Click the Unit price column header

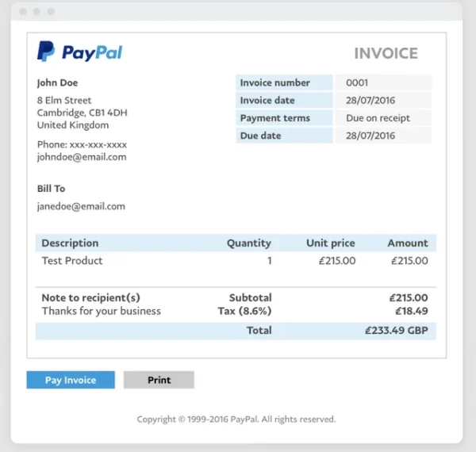330,243
